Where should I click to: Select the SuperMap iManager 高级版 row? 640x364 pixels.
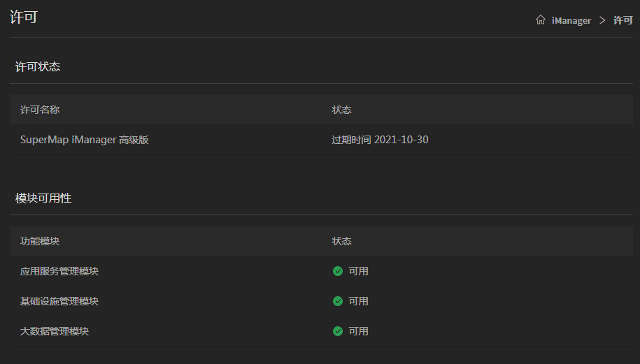tap(85, 140)
